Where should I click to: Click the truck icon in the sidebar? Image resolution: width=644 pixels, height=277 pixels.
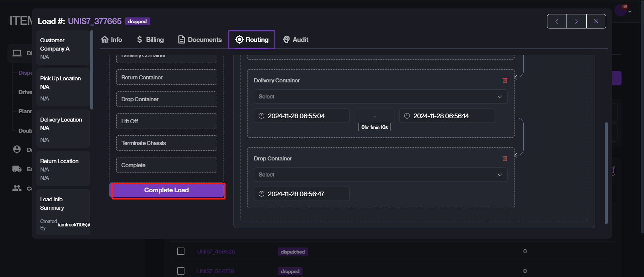point(17,169)
